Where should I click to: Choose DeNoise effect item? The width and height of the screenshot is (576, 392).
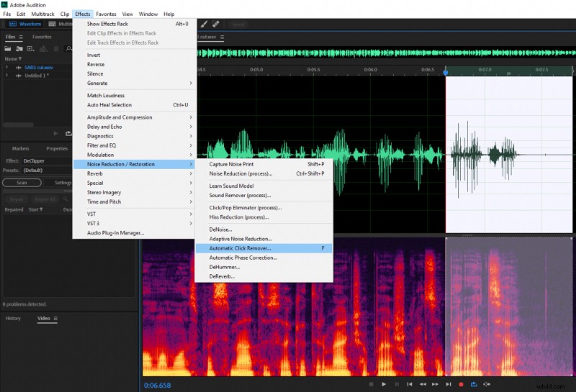(264, 229)
